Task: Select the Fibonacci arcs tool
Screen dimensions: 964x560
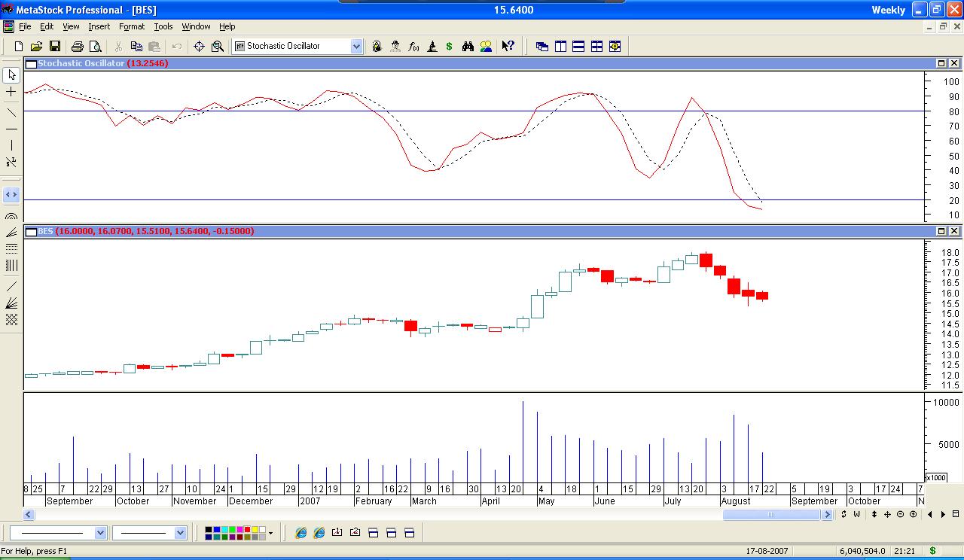Action: click(x=11, y=217)
